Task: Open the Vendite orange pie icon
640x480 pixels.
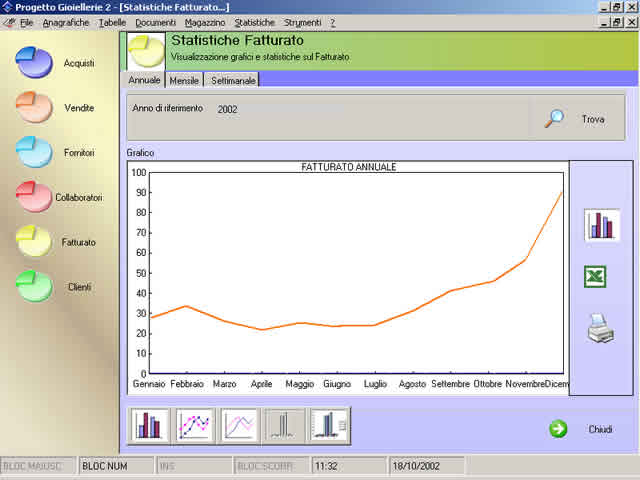Action: (34, 107)
